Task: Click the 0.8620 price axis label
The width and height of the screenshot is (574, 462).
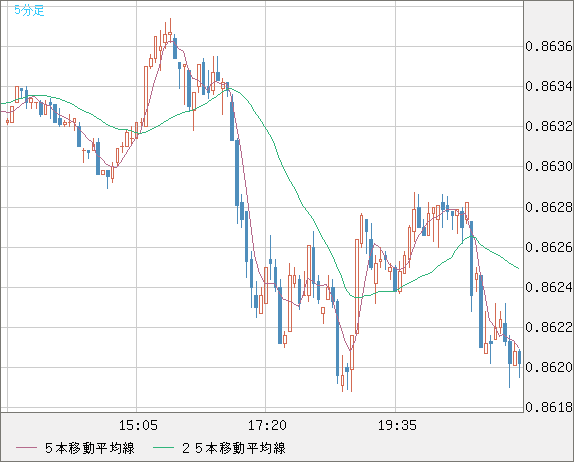Action: point(549,367)
